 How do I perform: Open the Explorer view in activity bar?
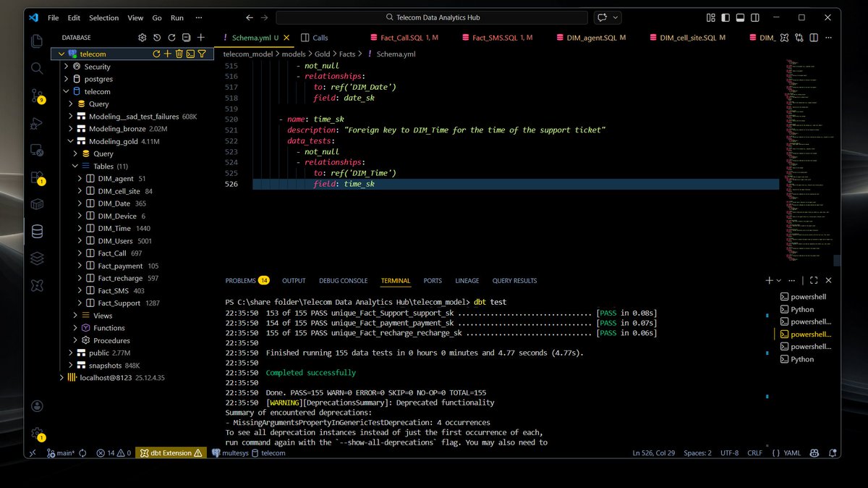pyautogui.click(x=37, y=41)
